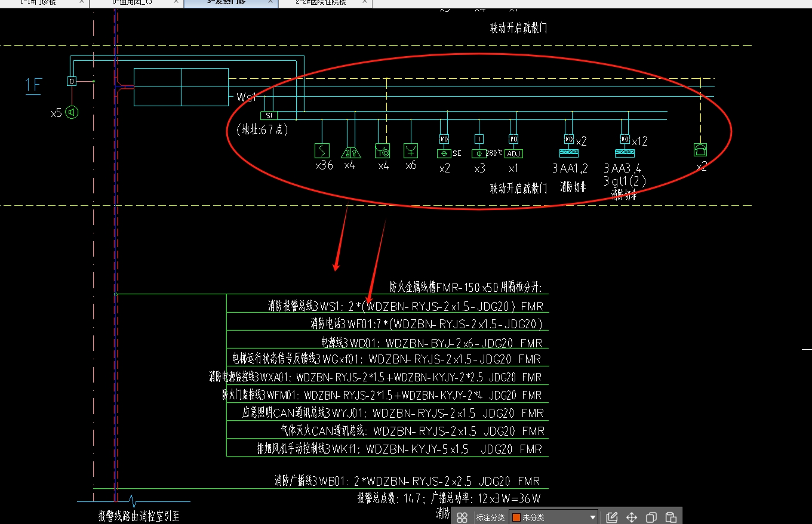Click the 应急照明CAN通讯总线 line
Screen dimensions: 812x524
click(393, 413)
